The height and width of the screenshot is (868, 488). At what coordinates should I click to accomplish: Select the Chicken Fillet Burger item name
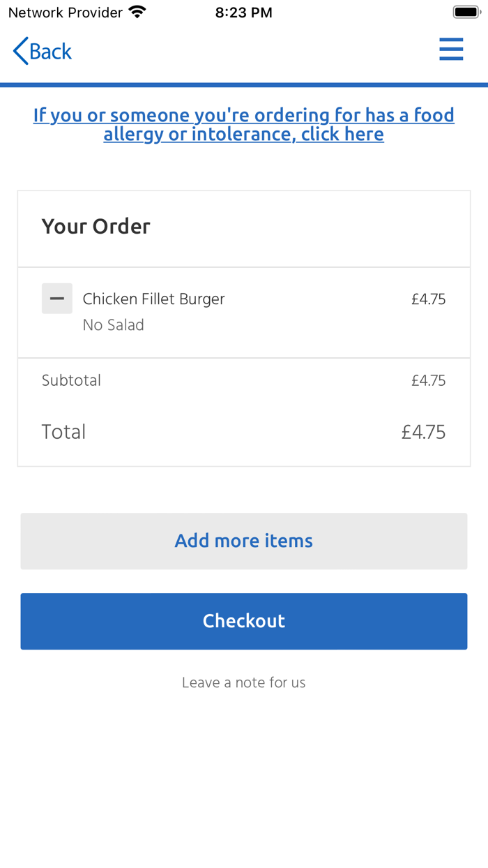point(153,299)
